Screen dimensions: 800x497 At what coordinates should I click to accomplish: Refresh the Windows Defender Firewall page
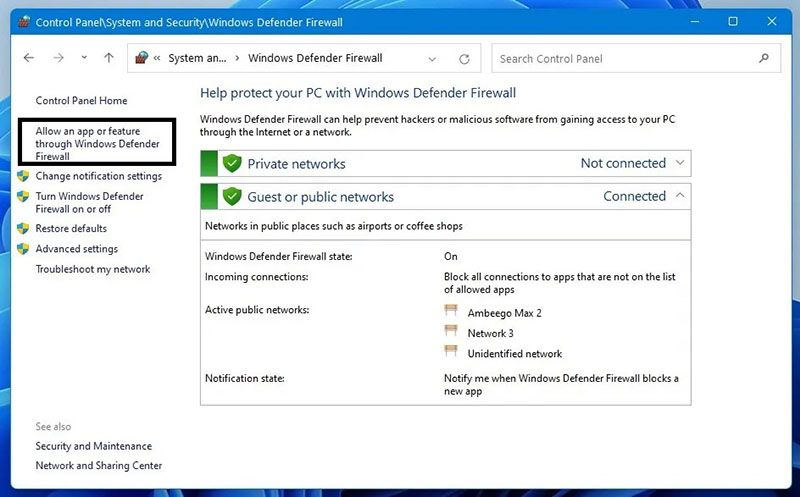click(464, 59)
